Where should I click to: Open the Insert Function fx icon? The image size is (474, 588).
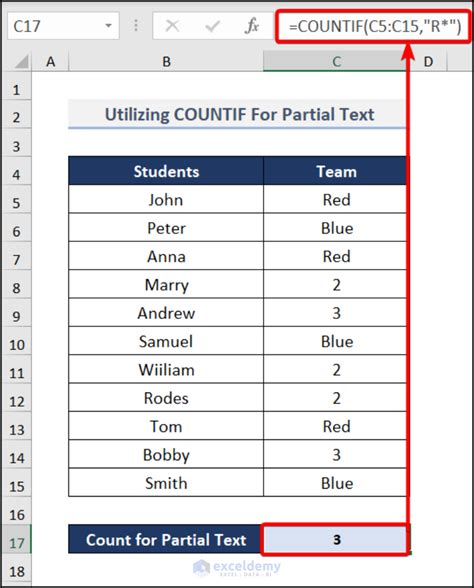click(252, 26)
